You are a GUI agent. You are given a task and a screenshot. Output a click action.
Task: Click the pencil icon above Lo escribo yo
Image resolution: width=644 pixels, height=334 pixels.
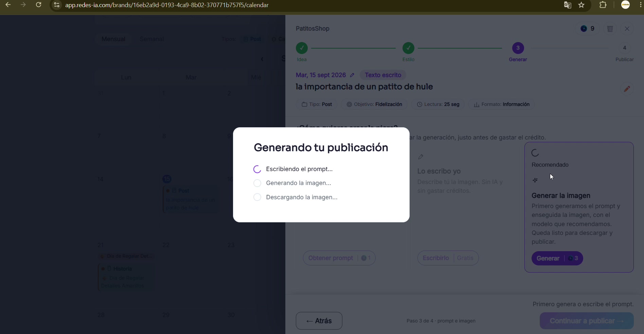(421, 157)
